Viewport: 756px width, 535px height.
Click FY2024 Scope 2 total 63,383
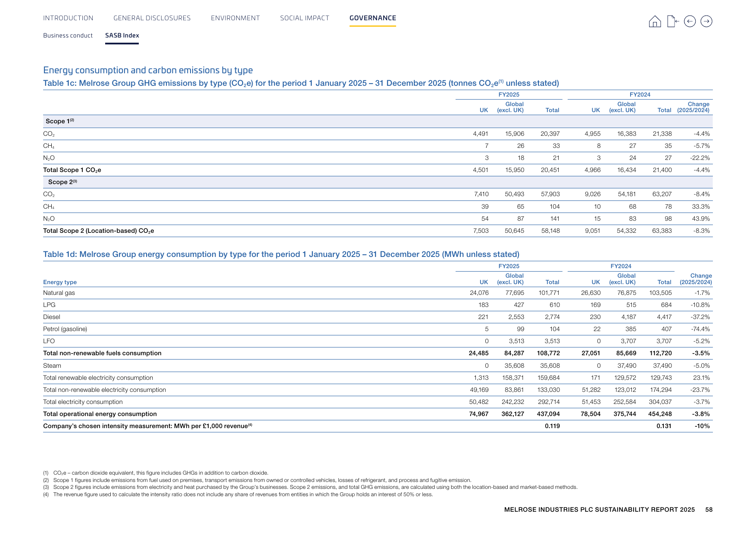tap(662, 231)
